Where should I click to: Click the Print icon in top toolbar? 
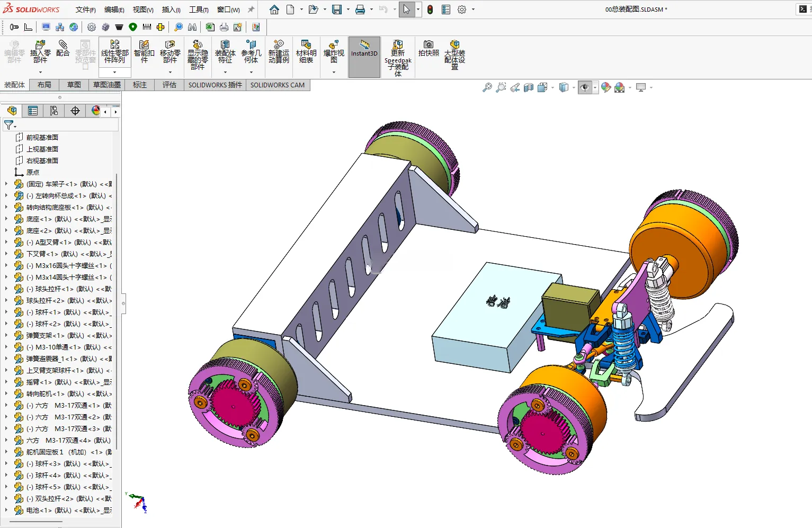[x=360, y=10]
